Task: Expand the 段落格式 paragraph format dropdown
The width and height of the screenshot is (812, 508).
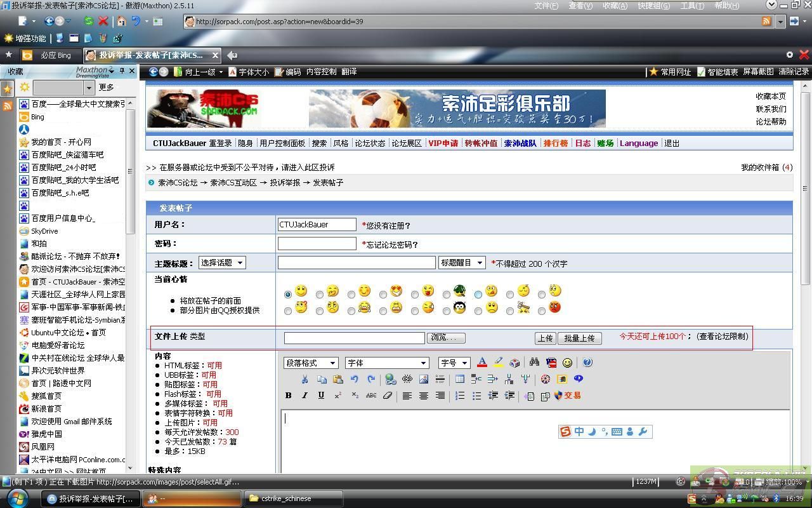Action: [x=311, y=363]
